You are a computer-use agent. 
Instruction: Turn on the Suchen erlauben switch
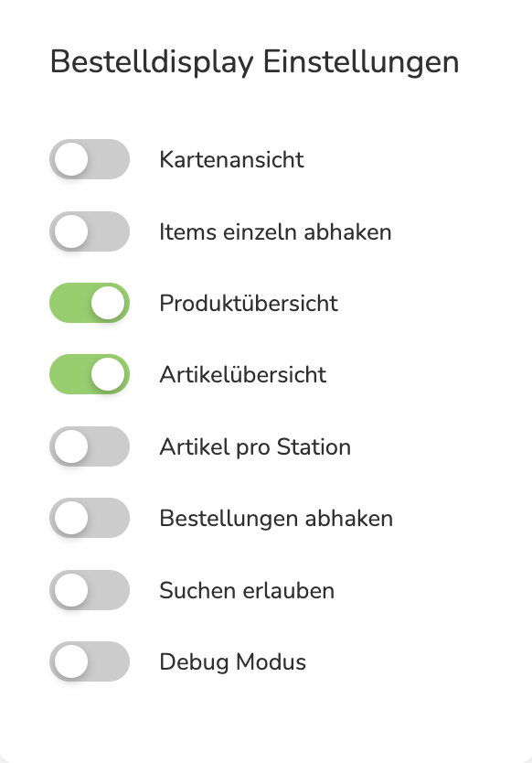[x=90, y=590]
